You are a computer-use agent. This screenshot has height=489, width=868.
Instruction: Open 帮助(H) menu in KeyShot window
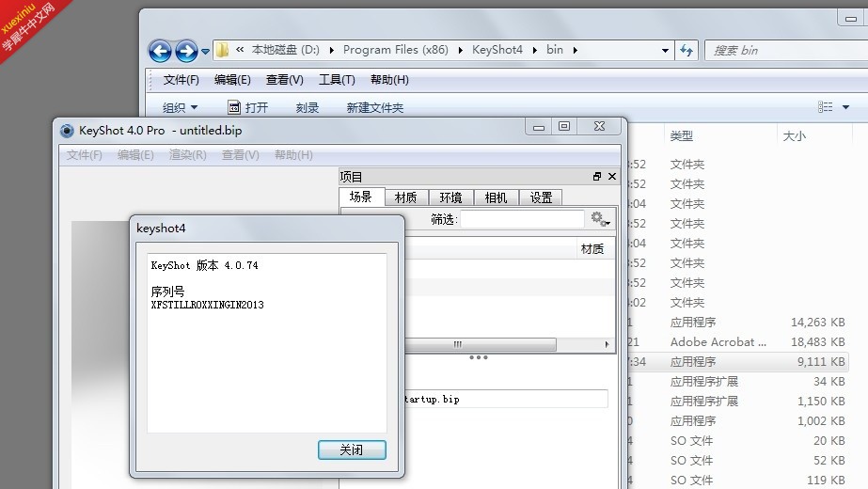tap(293, 155)
